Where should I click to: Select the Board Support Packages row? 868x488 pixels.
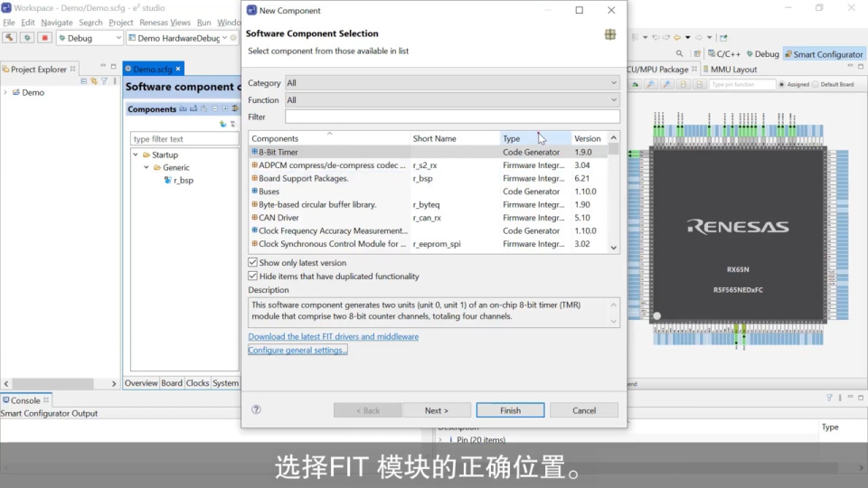point(428,178)
